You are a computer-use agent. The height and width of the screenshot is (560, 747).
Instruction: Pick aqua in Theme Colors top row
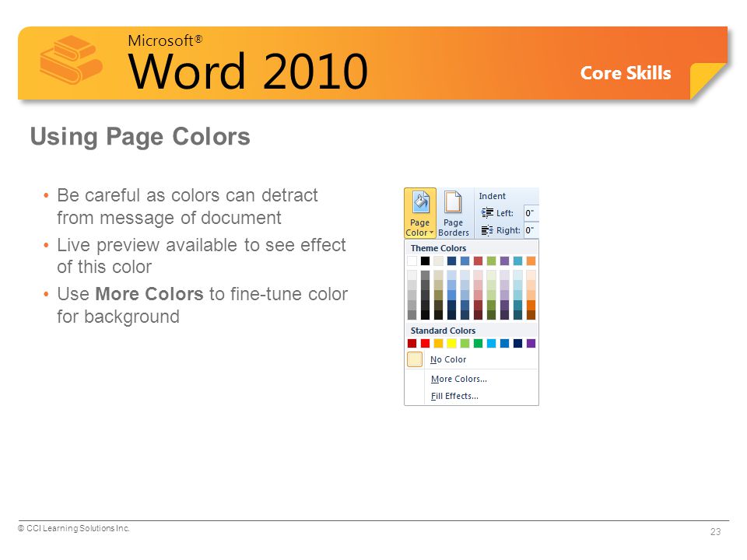coord(518,261)
